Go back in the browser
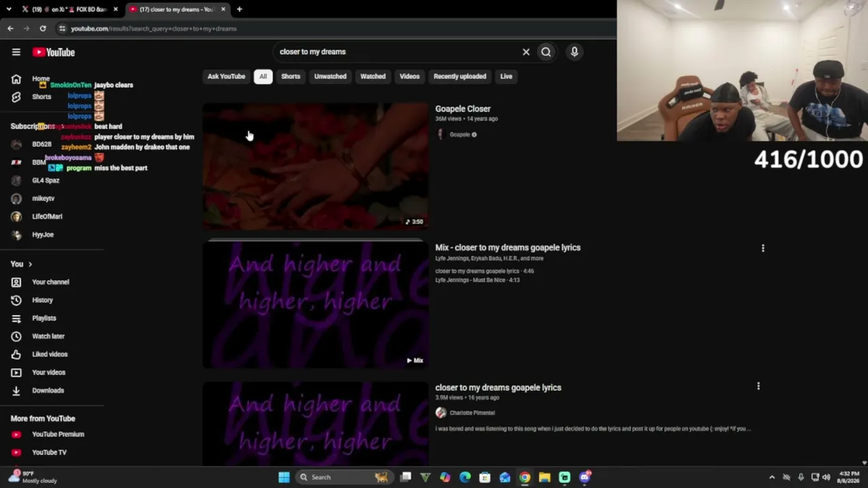This screenshot has width=868, height=488. point(10,28)
